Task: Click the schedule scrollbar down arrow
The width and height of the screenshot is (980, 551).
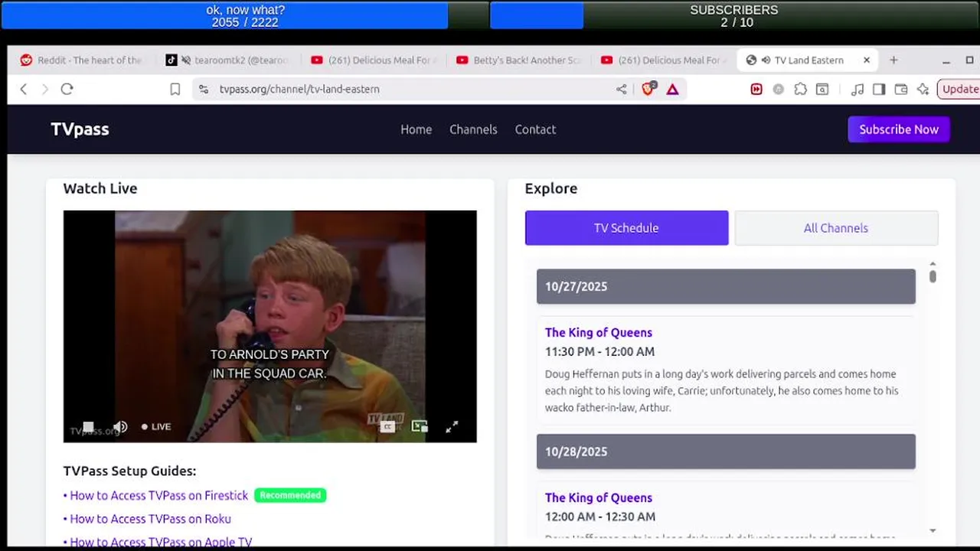Action: pyautogui.click(x=933, y=530)
